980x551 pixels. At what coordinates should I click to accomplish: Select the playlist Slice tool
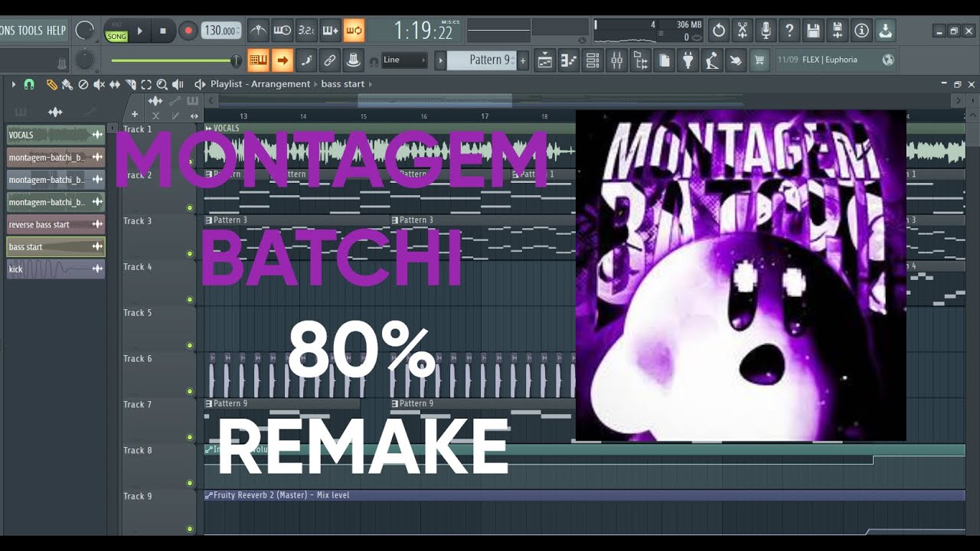(x=130, y=84)
